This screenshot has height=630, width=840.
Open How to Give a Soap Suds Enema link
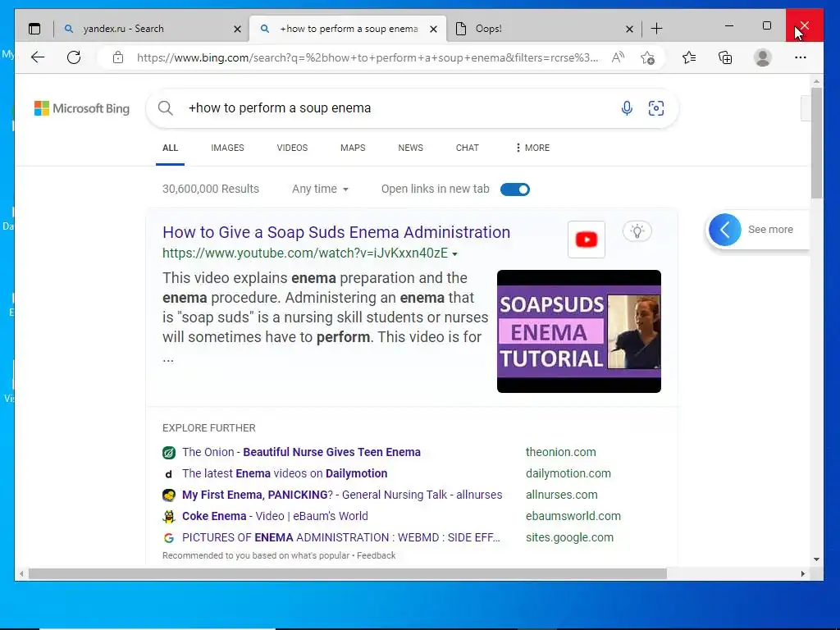click(336, 232)
